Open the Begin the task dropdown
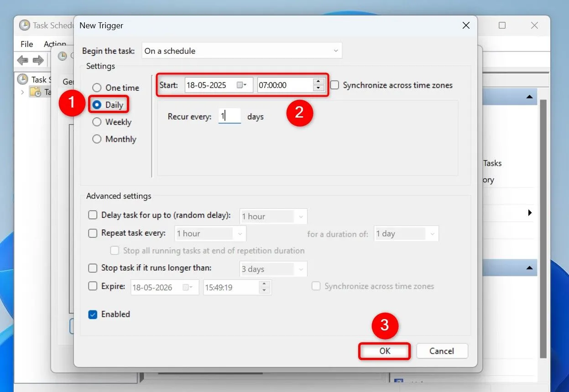Image resolution: width=569 pixels, height=392 pixels. pos(336,51)
